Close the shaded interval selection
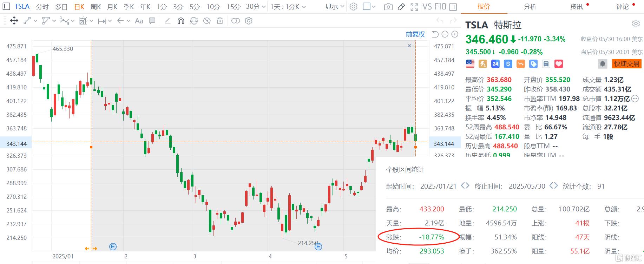The width and height of the screenshot is (644, 264). pyautogui.click(x=409, y=46)
